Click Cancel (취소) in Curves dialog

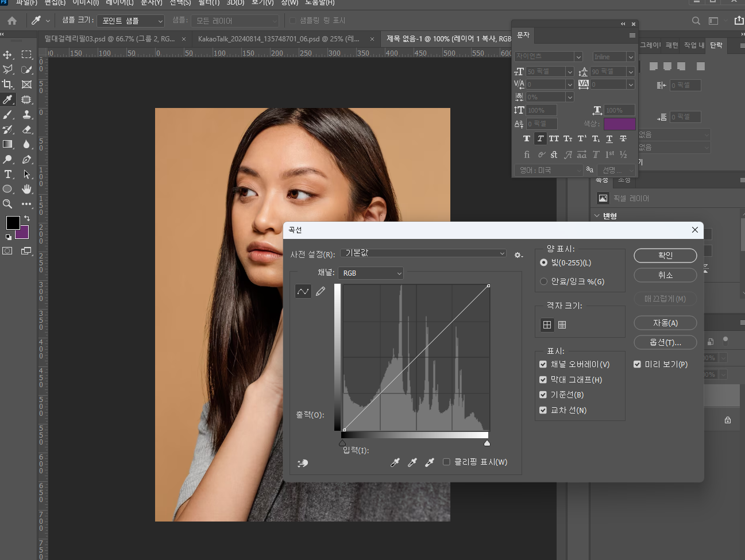[665, 275]
